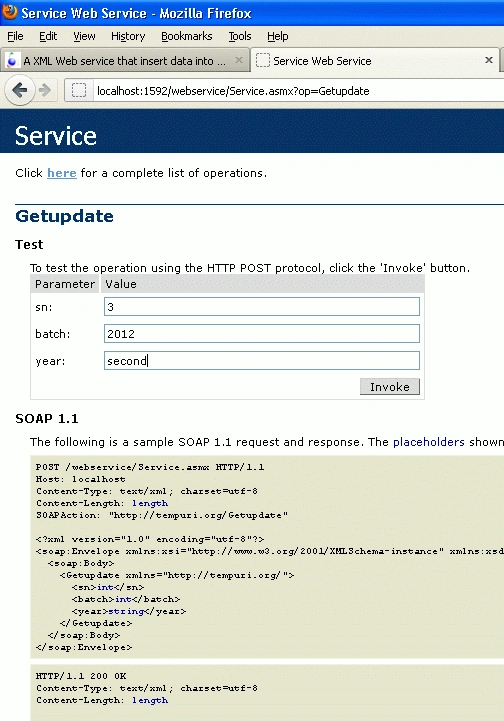Click the first tab's favicon icon
This screenshot has width=504, height=721.
tap(12, 61)
